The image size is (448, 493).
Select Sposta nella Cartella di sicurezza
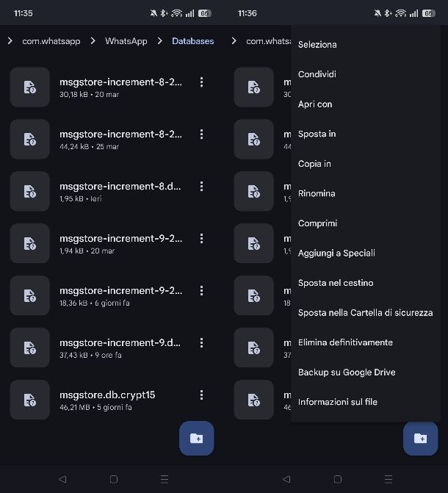365,313
